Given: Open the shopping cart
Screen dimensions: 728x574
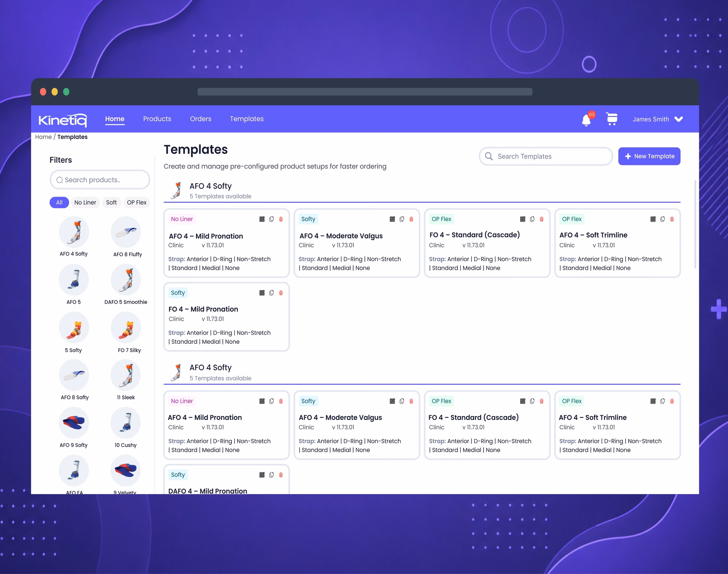Looking at the screenshot, I should click(x=612, y=119).
